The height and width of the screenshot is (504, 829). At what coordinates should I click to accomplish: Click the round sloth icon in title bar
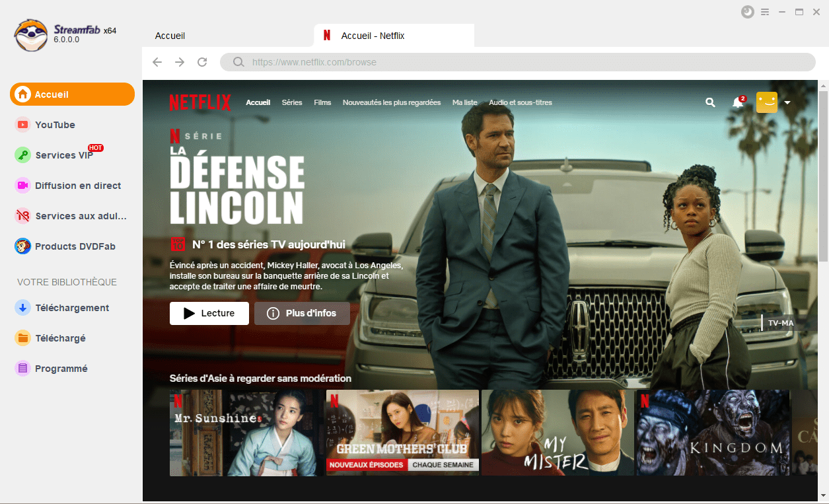coord(748,12)
